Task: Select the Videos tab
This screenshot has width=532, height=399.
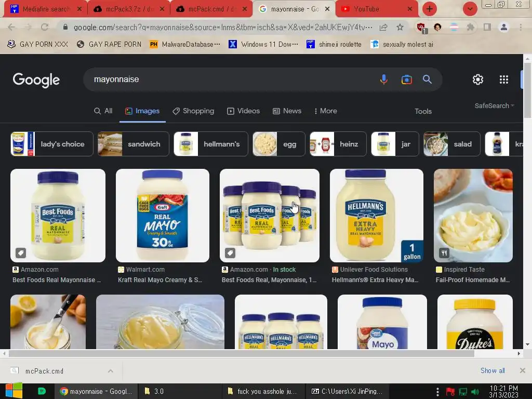Action: [243, 111]
